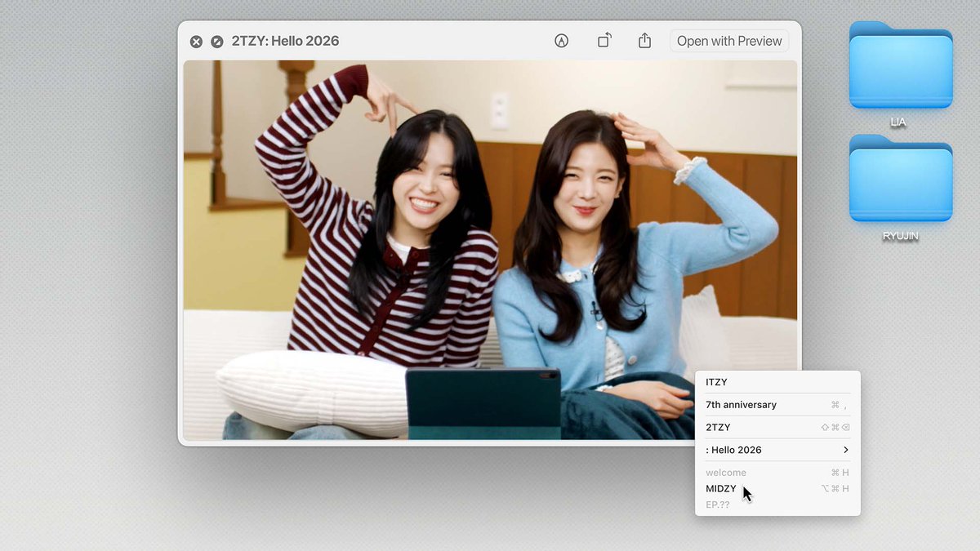Click the X icon in the title bar
Image resolution: width=980 pixels, height=551 pixels.
pos(195,40)
